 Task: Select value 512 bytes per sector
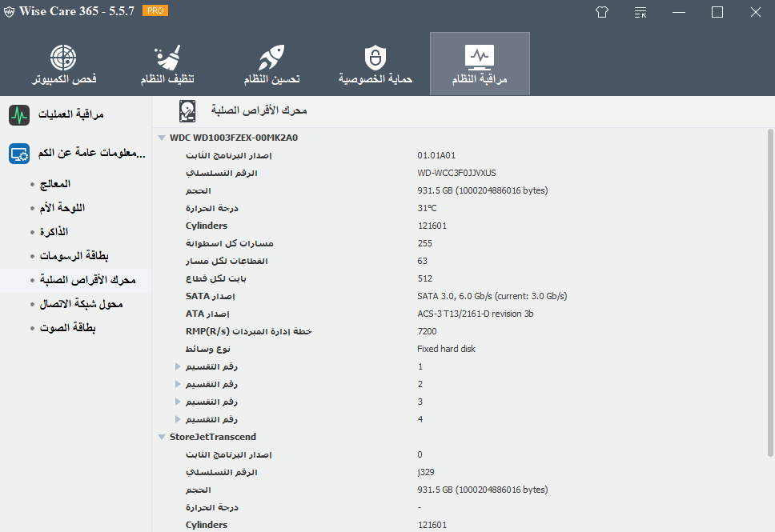[424, 278]
